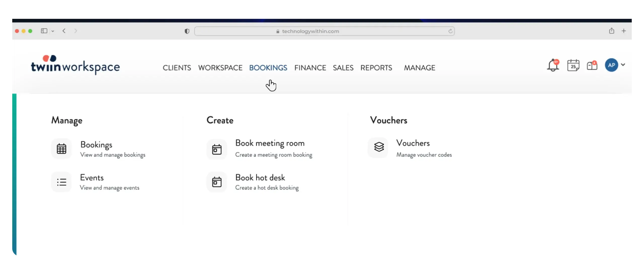The image size is (644, 275).
Task: Open the notifications bell icon
Action: point(553,66)
